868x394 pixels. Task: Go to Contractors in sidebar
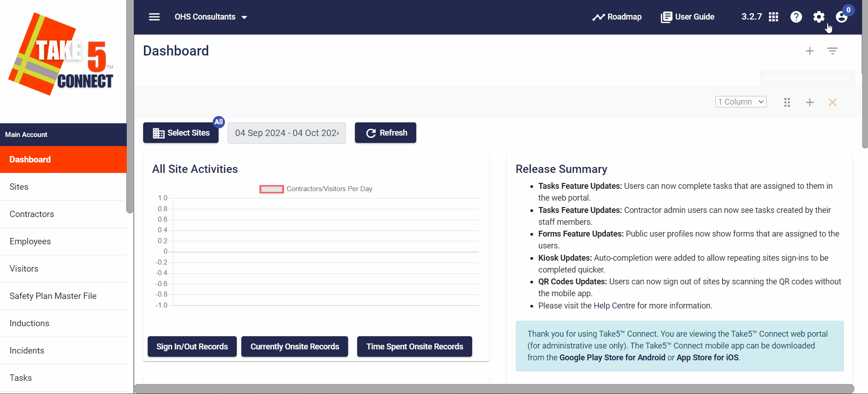tap(32, 214)
